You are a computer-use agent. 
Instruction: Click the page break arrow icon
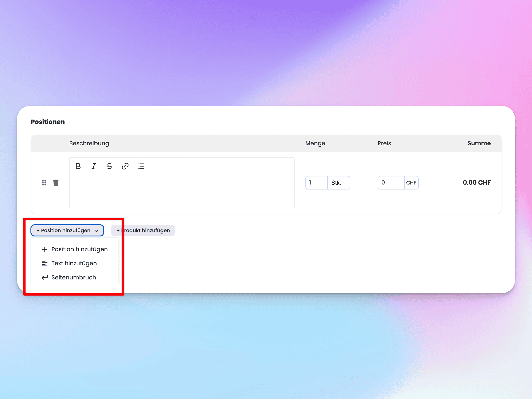coord(45,278)
